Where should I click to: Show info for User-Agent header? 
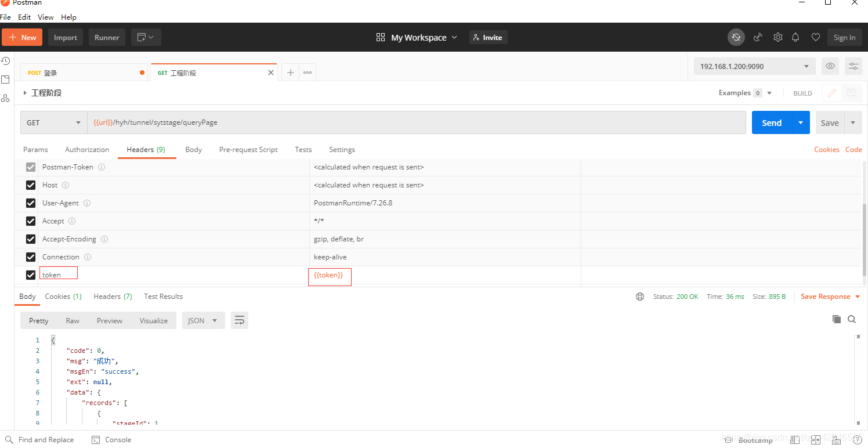[x=87, y=203]
